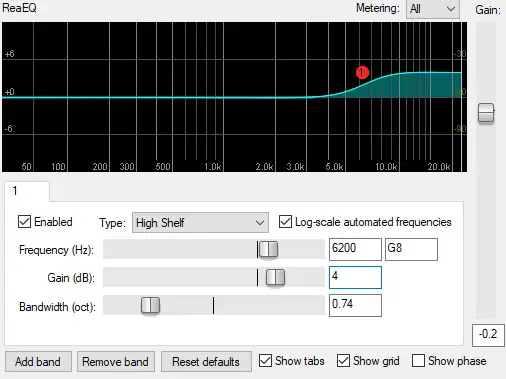
Task: Enable the Show phase checkbox
Action: pos(418,361)
